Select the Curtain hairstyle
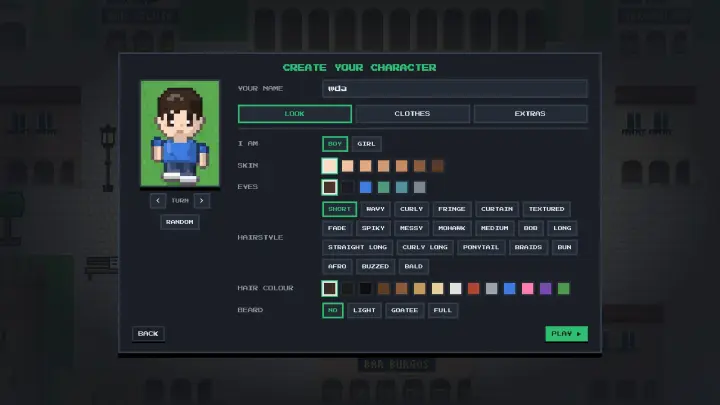Image resolution: width=720 pixels, height=405 pixels. 497,209
